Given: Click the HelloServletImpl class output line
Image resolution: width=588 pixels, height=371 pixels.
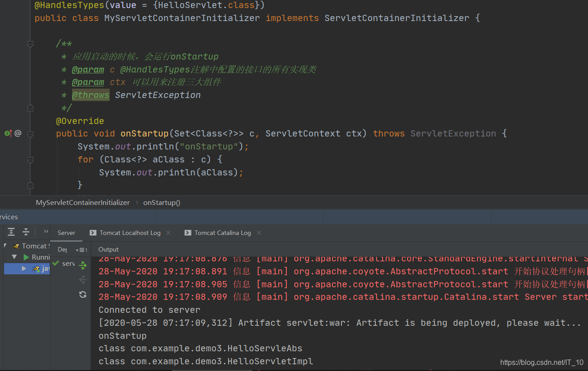Looking at the screenshot, I should [206, 361].
